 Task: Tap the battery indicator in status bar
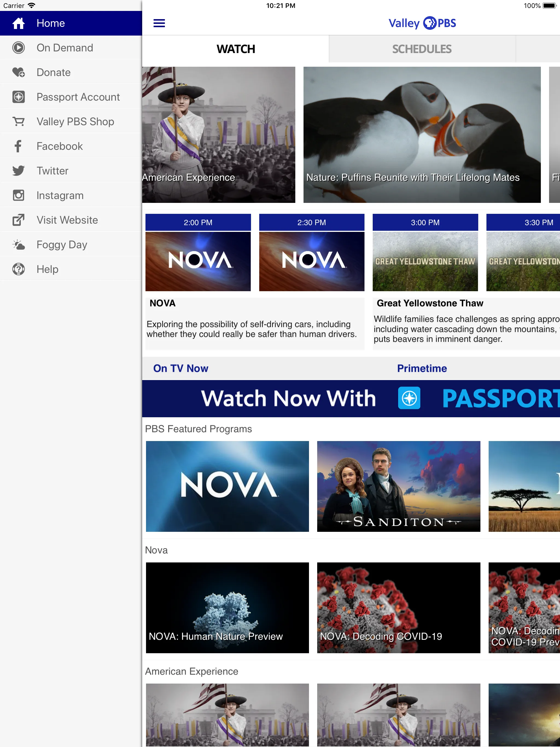point(549,5)
